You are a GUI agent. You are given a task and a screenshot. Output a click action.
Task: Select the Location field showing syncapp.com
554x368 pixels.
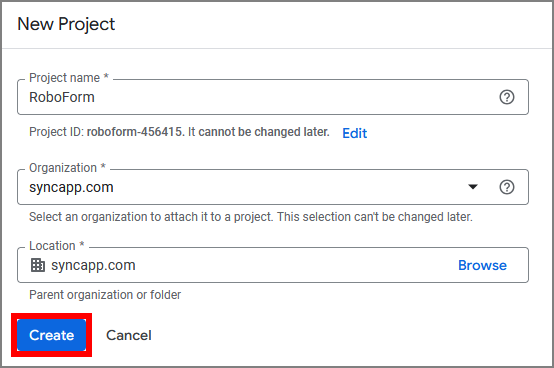pos(273,265)
